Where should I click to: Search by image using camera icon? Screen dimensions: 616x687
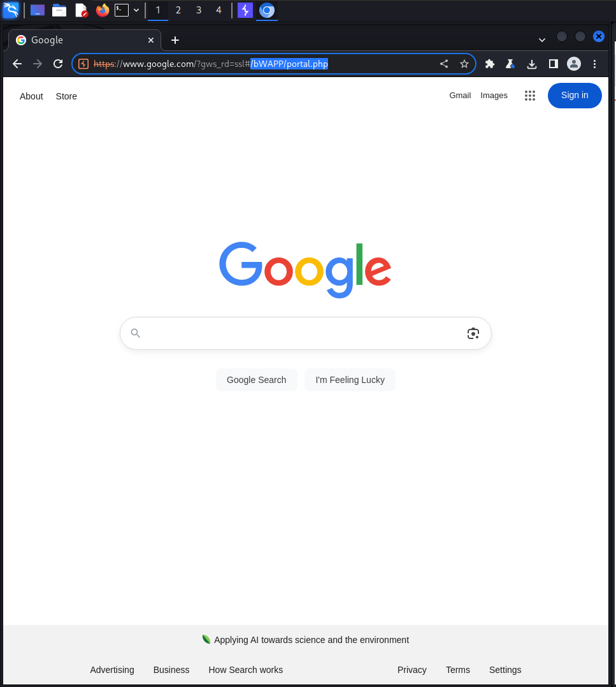tap(473, 333)
